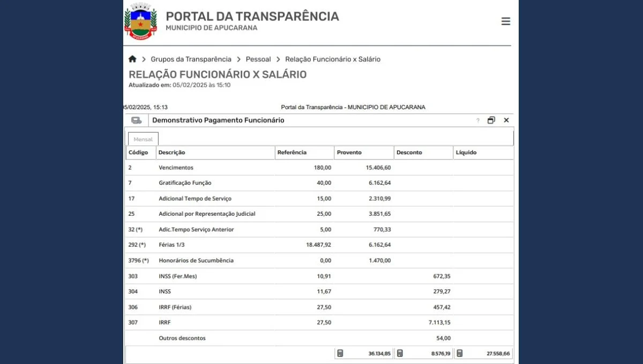Screen dimensions: 643x364
Task: Click calculator icon beside total 8.576,19
Action: 400,353
